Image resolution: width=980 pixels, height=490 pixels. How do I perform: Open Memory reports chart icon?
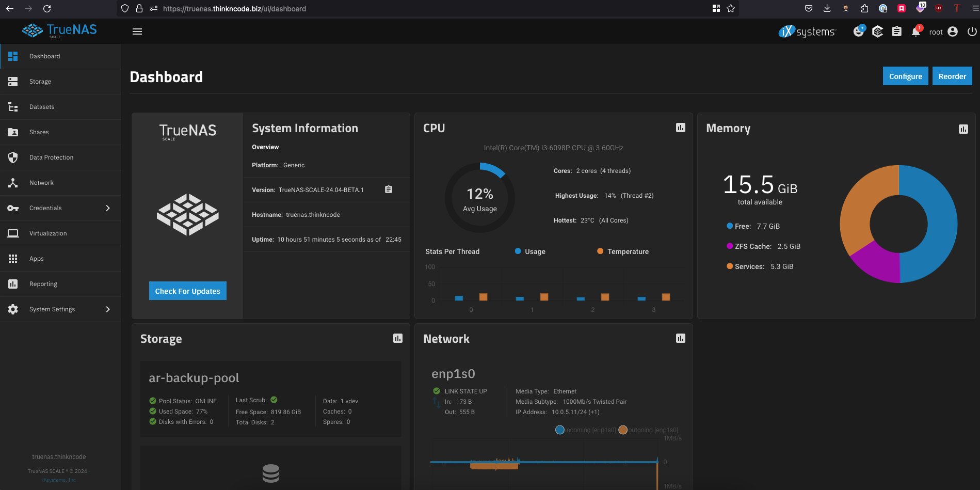(963, 129)
